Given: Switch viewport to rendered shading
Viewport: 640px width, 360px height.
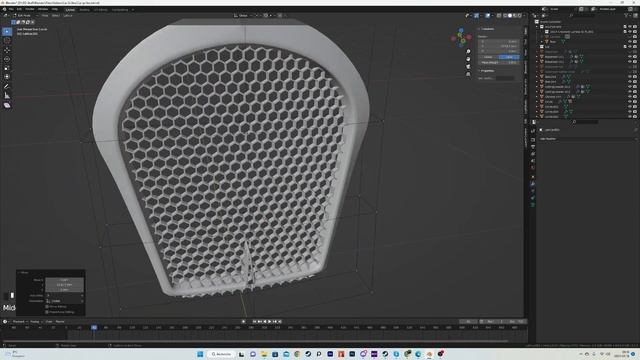Looking at the screenshot, I should [520, 16].
